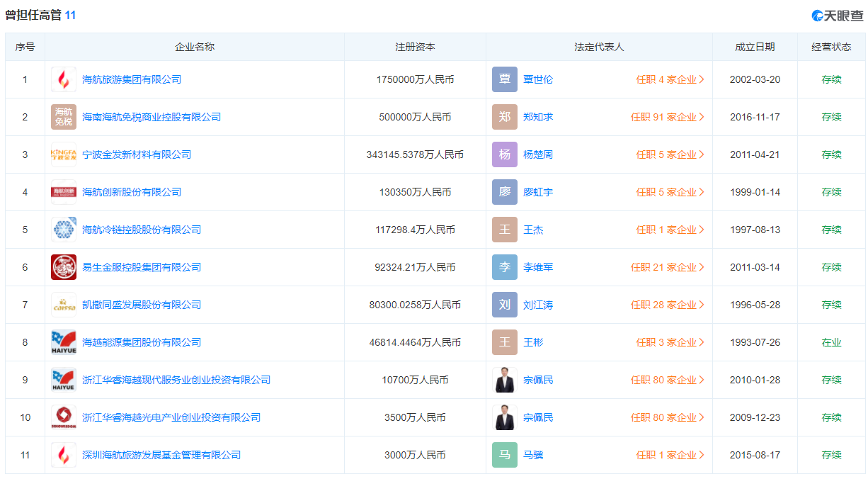Open 浙江华睿海越光电产业创业投资有限公司 link

[171, 417]
